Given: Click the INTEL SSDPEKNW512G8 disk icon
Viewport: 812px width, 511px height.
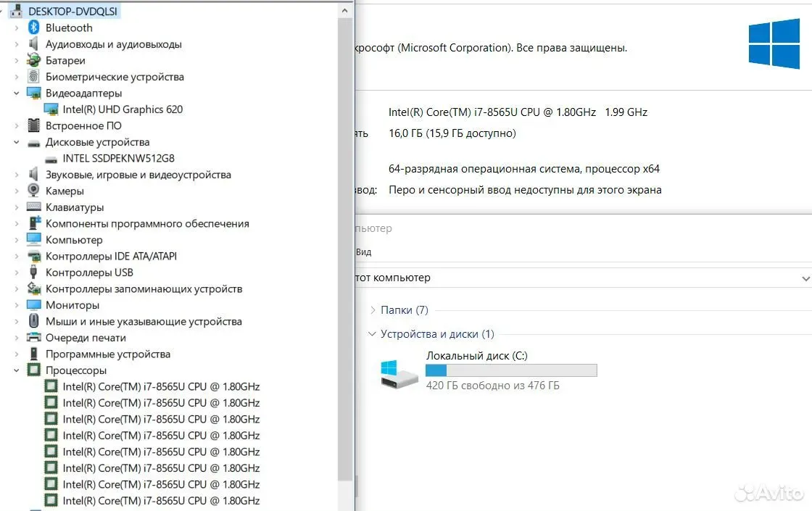Looking at the screenshot, I should 51,159.
